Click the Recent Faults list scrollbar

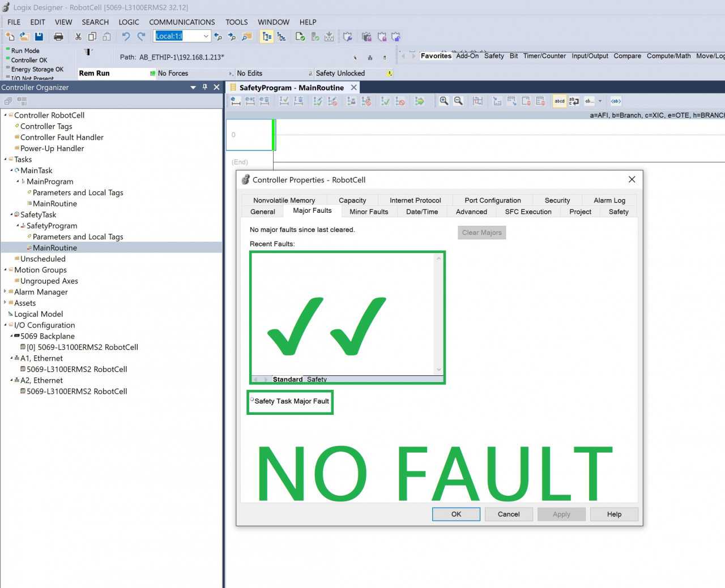(x=438, y=314)
